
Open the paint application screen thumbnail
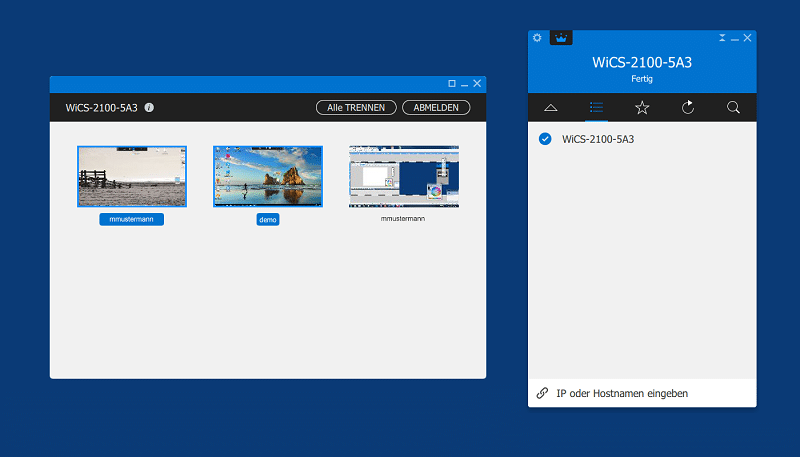(x=403, y=176)
